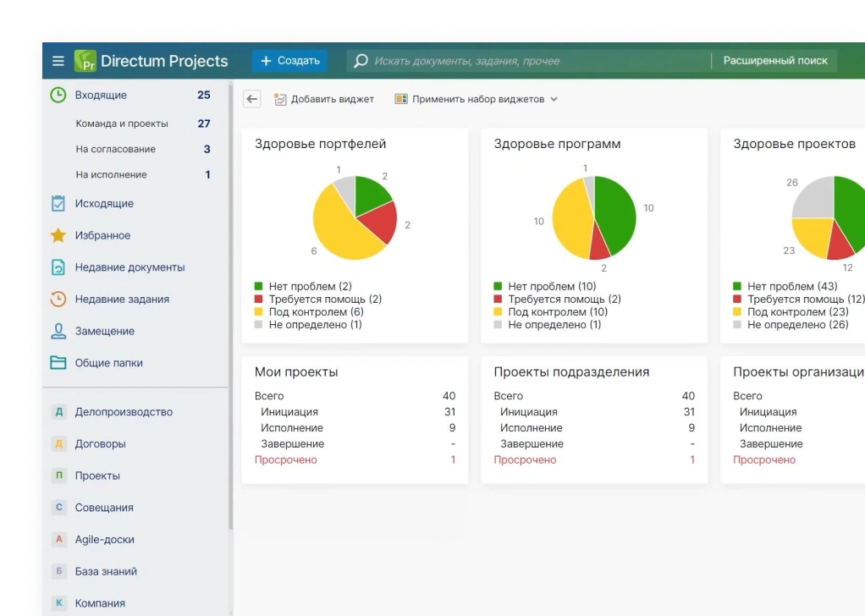Click green 'Нет проблем' legend swatch in portfolios
The height and width of the screenshot is (616, 865).
[x=260, y=287]
